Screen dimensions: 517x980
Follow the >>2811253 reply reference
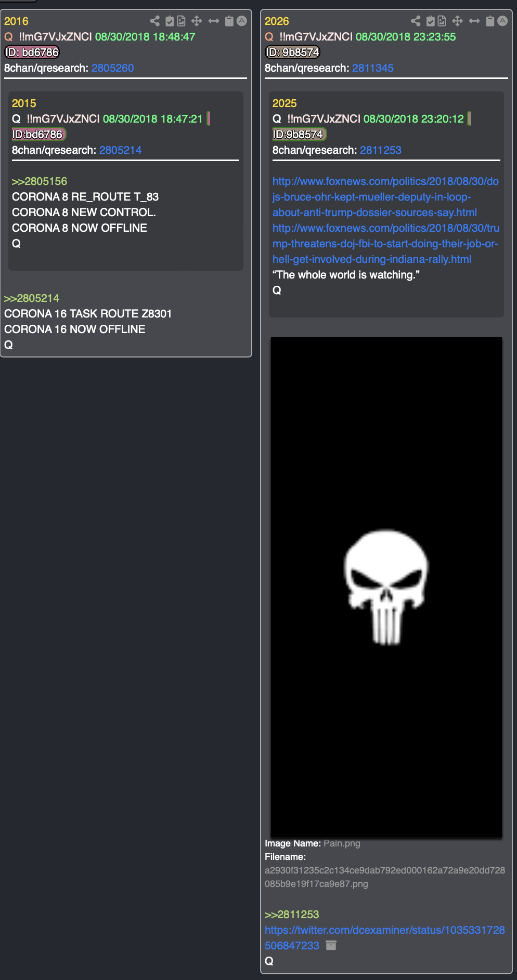pos(292,915)
